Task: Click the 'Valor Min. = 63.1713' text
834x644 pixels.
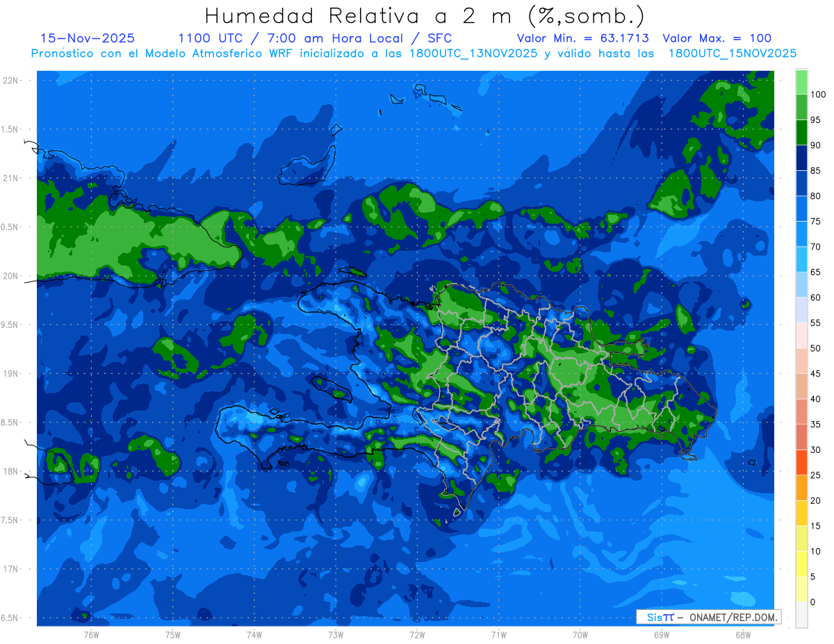Action: point(583,38)
